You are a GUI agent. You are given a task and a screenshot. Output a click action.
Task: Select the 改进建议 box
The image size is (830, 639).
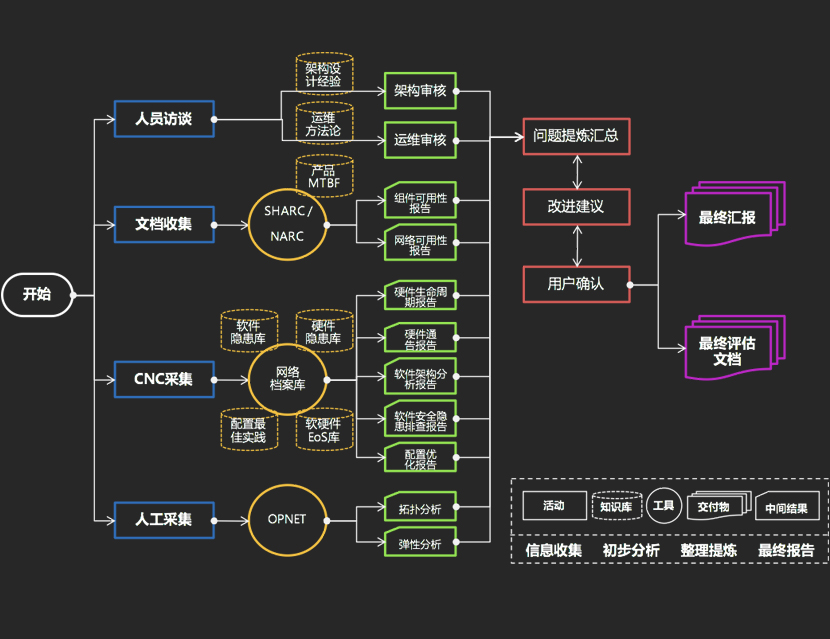tap(576, 206)
